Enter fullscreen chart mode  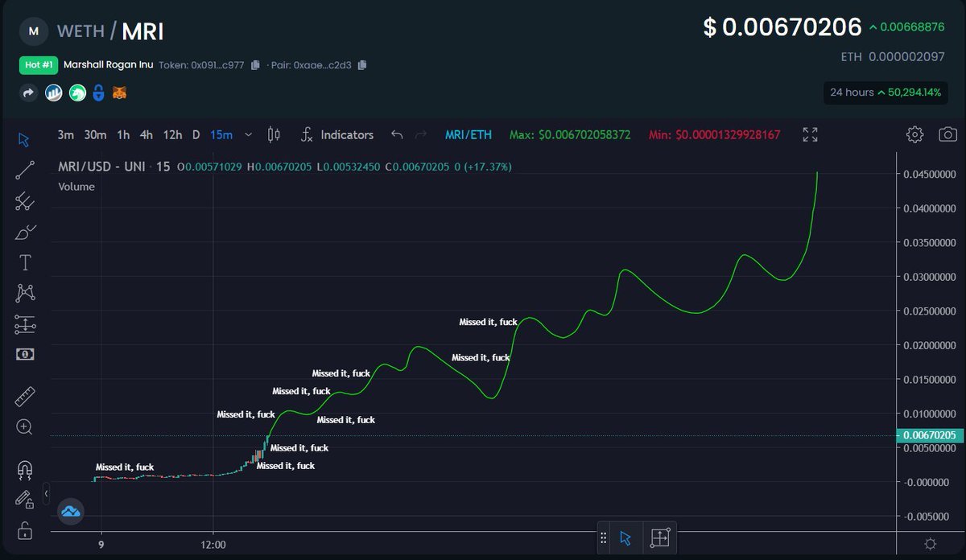tap(810, 134)
